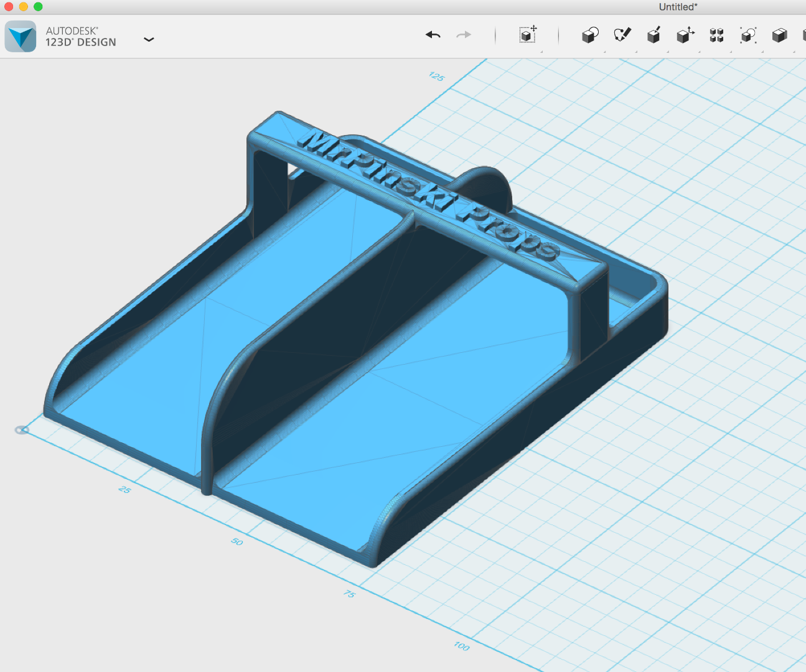Open the Transform tool
The height and width of the screenshot is (672, 806).
[x=528, y=35]
